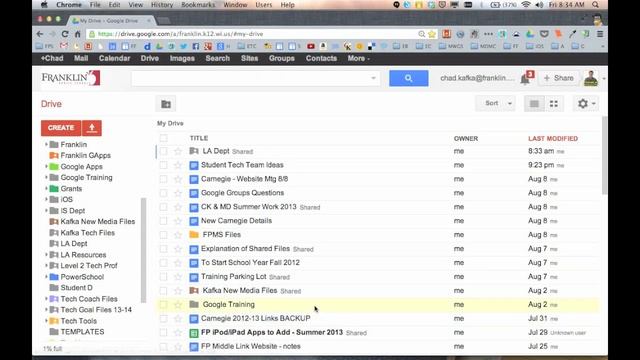Switch to grid view
The height and width of the screenshot is (360, 640).
[554, 104]
